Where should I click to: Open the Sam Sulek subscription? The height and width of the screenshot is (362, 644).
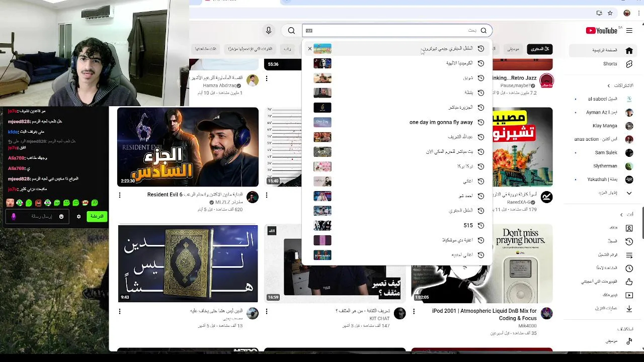604,153
